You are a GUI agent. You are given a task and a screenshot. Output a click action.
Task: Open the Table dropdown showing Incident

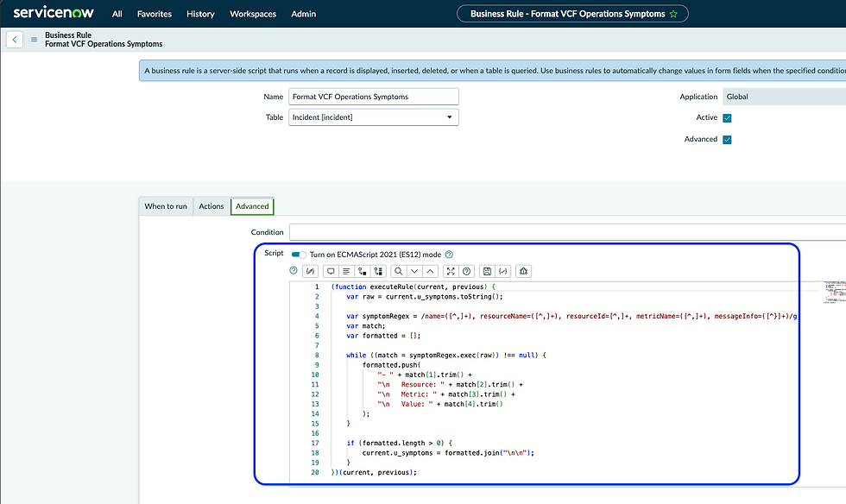point(373,117)
